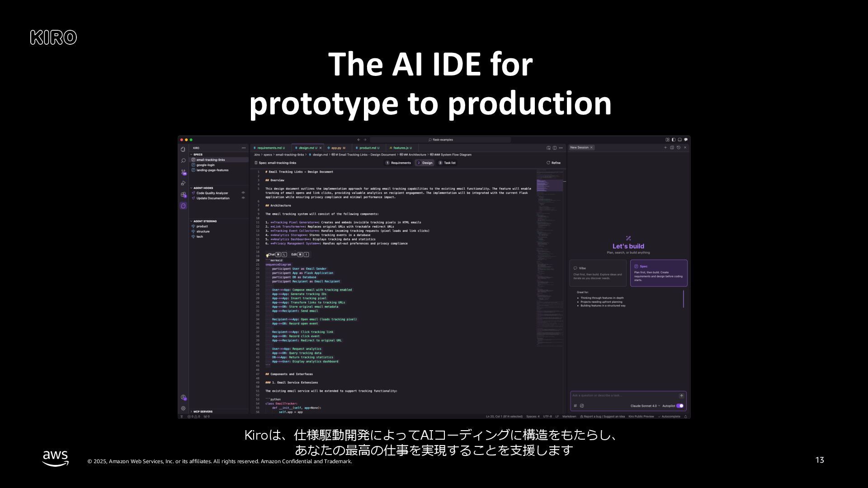Viewport: 868px width, 488px height.
Task: Click Edit inline action in the editor
Action: (x=300, y=254)
